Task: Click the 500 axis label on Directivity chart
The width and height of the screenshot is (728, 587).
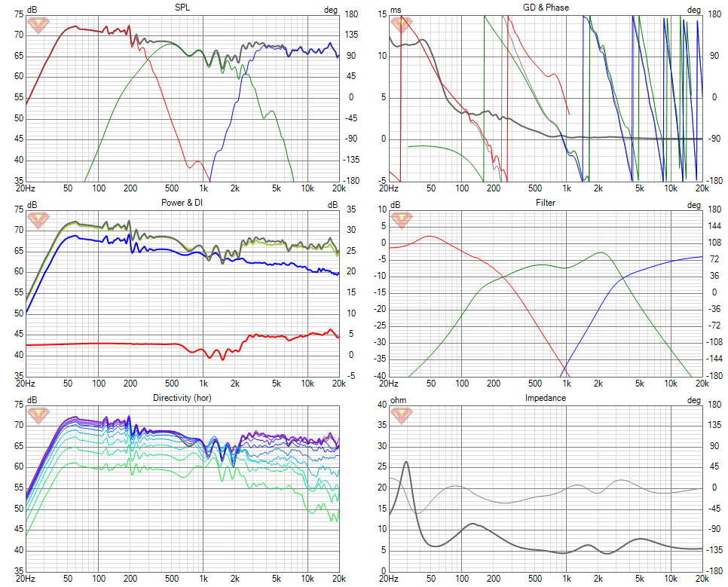Action: pos(172,579)
